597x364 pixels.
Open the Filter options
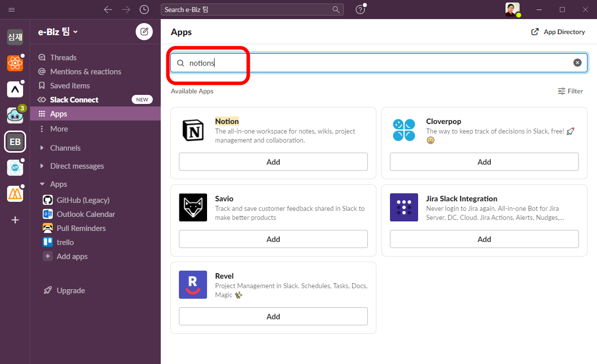click(x=570, y=91)
